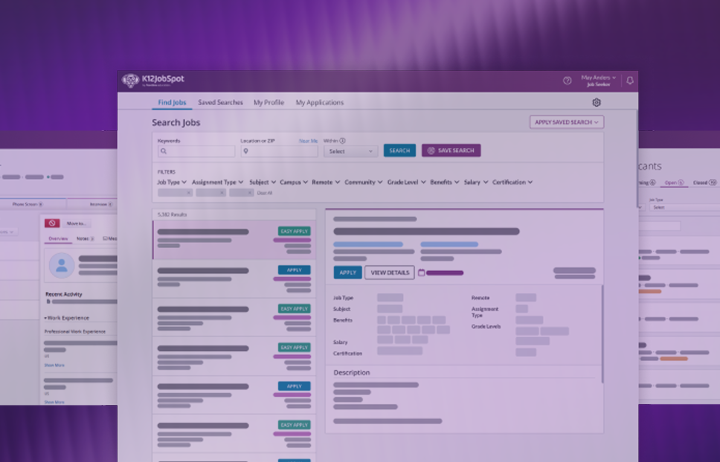This screenshot has height=462, width=720.
Task: Collapse the Work Experience section
Action: tap(45, 318)
